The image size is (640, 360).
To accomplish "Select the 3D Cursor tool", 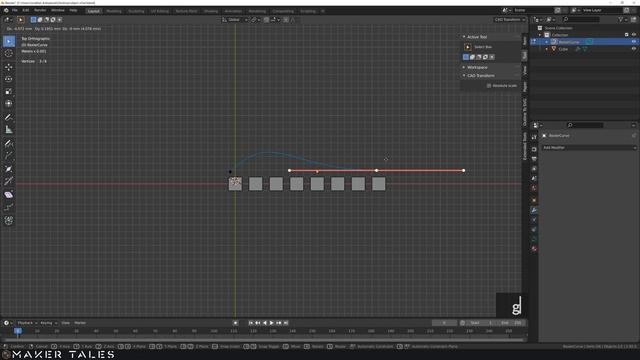I will tap(9, 53).
